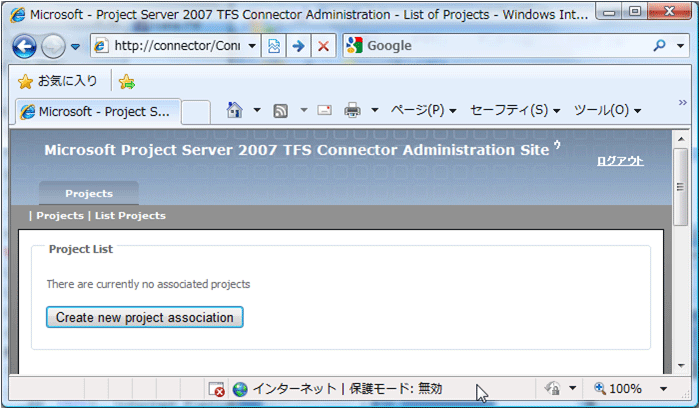The width and height of the screenshot is (700, 409).
Task: Open the recent pages dropdown arrow
Action: coord(75,46)
